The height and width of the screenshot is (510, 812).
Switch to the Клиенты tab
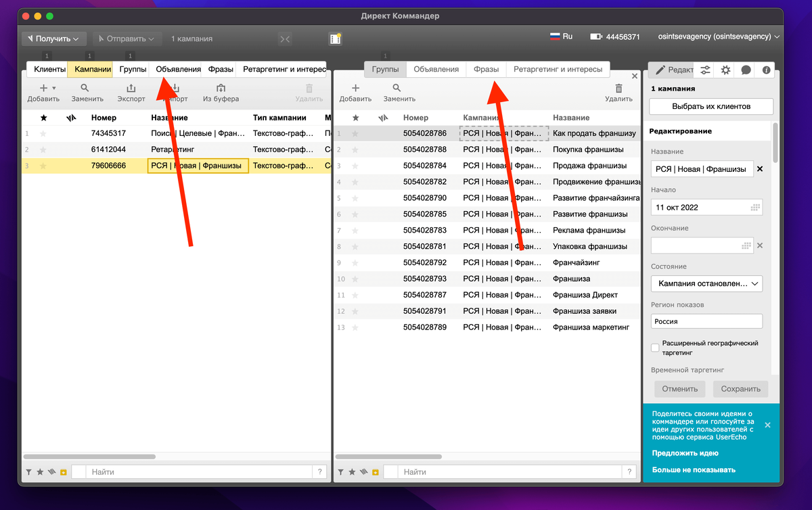coord(49,69)
